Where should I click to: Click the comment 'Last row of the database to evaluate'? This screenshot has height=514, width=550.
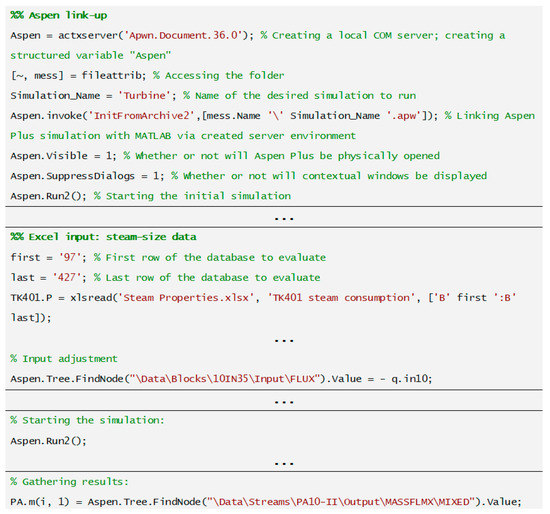(x=213, y=278)
